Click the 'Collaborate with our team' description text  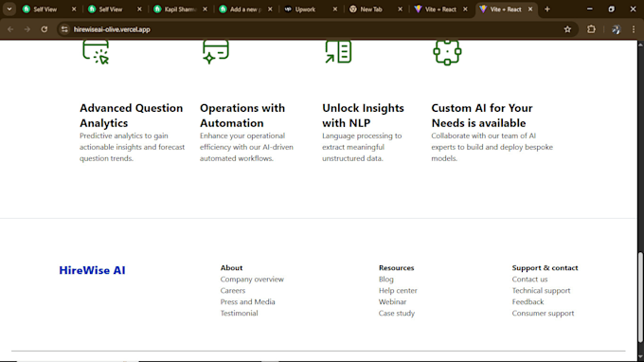(492, 147)
